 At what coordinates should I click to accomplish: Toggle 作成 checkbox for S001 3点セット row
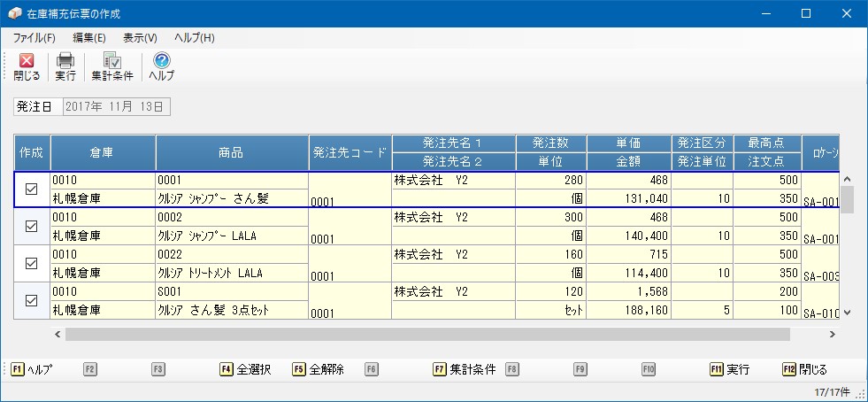point(32,301)
